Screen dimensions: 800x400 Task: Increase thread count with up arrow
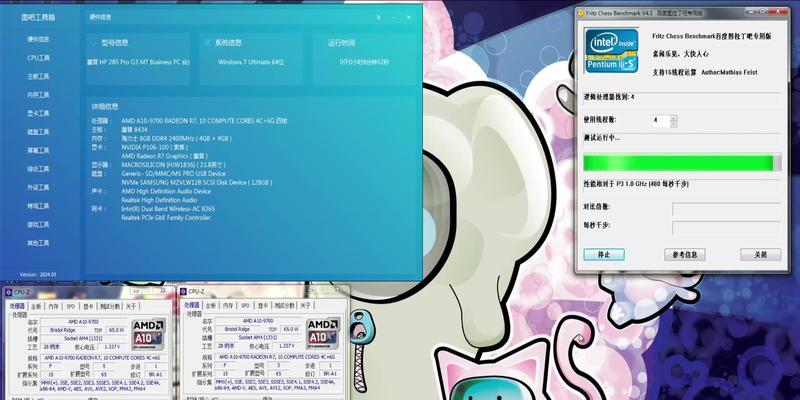point(674,118)
